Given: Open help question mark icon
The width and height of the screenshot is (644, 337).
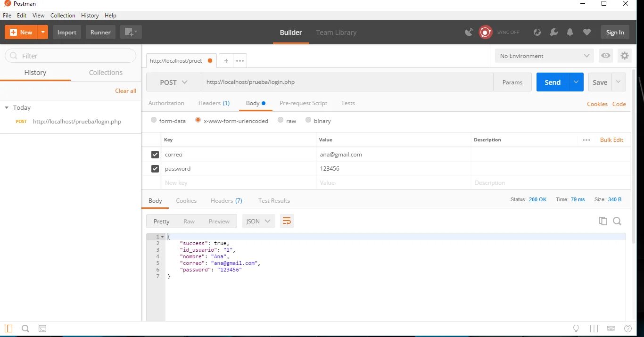Looking at the screenshot, I should point(628,329).
